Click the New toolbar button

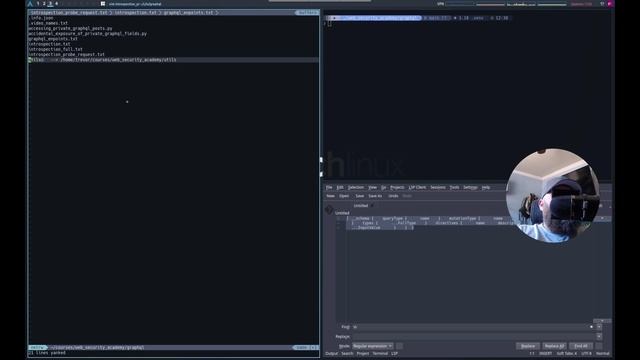(x=330, y=196)
